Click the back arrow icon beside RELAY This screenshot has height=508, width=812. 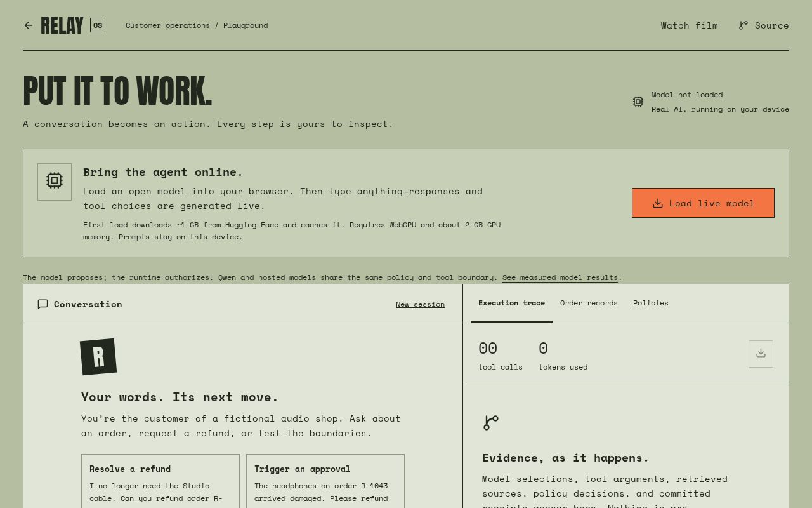coord(29,25)
